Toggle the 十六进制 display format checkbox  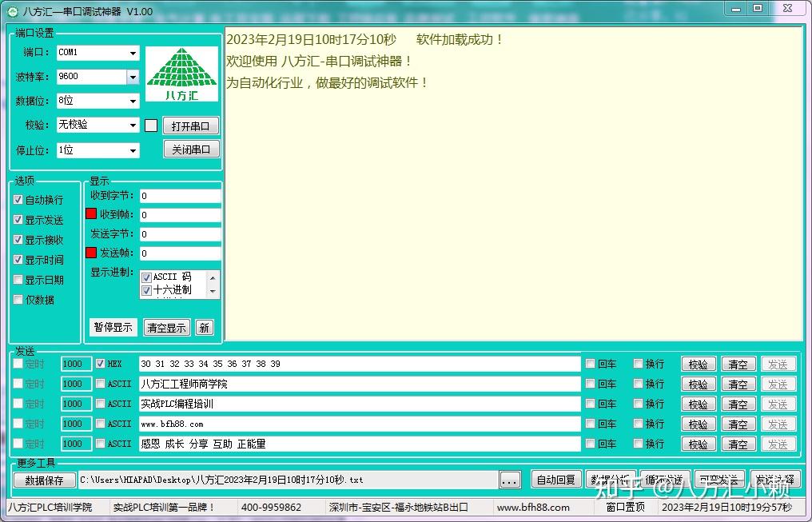pos(146,290)
